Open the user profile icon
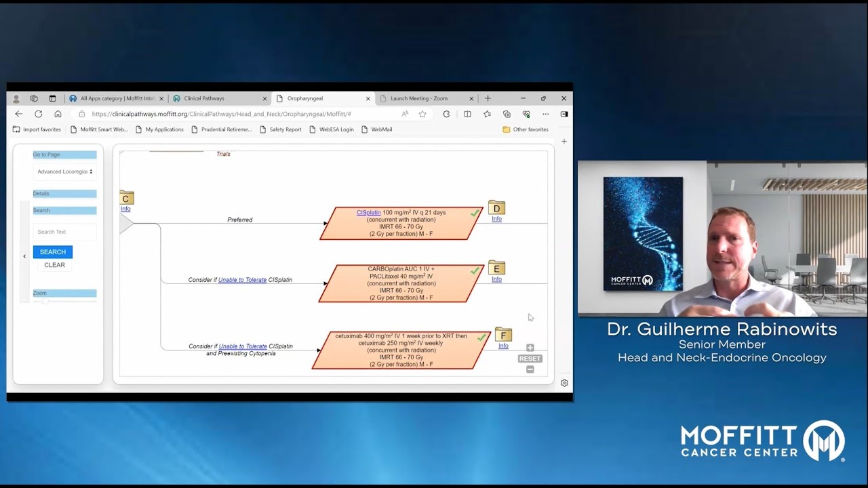Image resolution: width=868 pixels, height=488 pixels. tap(16, 98)
